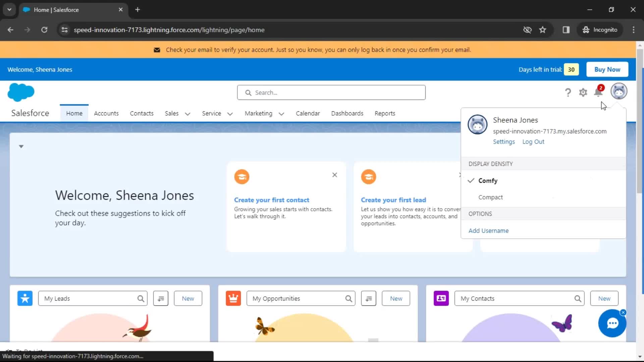Click Add Username option

pos(488,231)
